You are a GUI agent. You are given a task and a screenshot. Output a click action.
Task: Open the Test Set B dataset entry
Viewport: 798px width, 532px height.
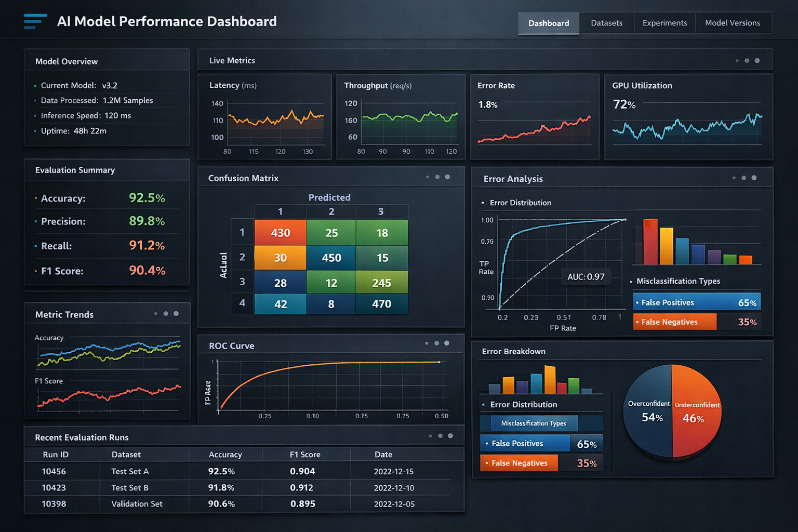(129, 487)
